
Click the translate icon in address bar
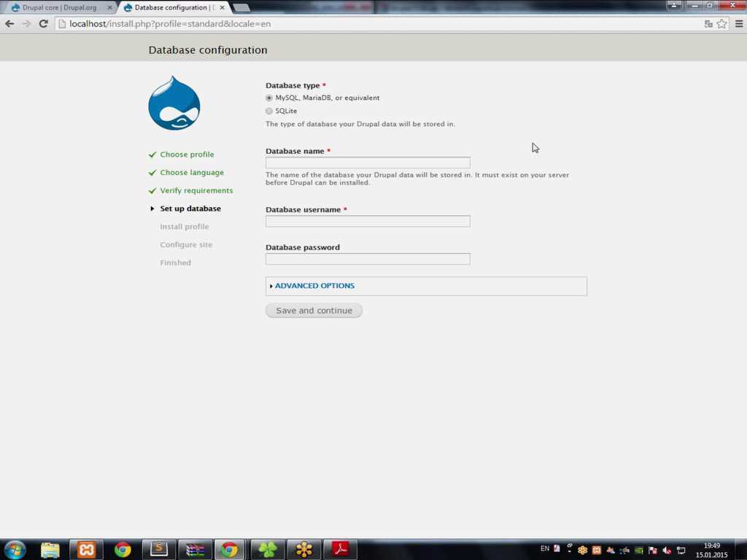pos(708,24)
